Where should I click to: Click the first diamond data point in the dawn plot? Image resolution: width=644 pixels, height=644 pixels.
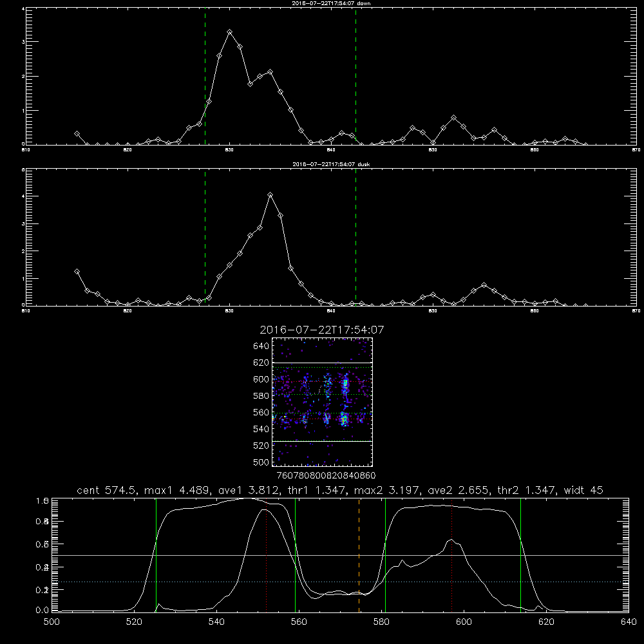point(77,134)
